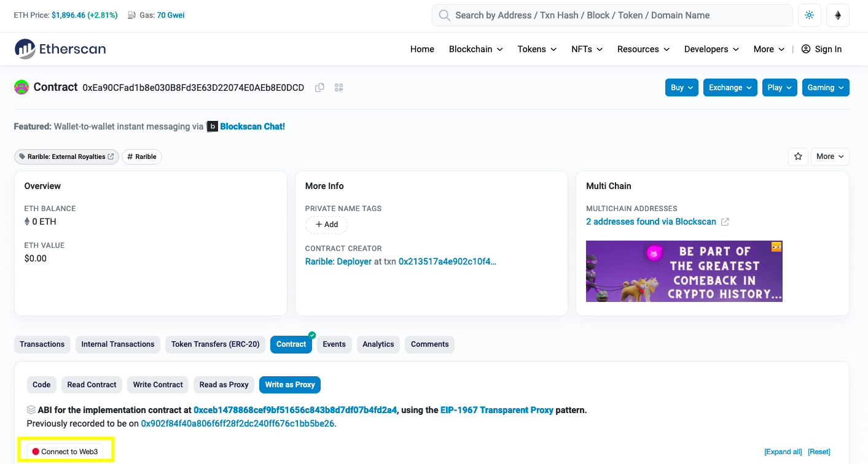Click the 70 Gwei gas value
This screenshot has width=868, height=464.
(x=171, y=15)
